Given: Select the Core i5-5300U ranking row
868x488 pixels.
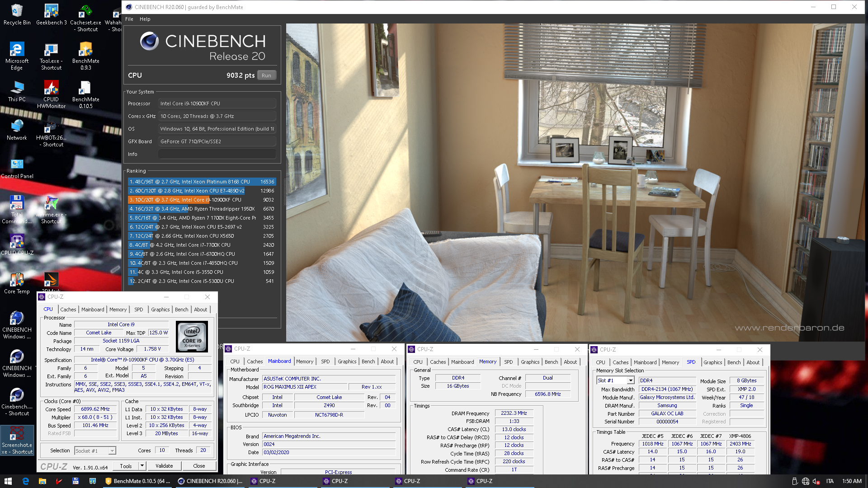Looking at the screenshot, I should pos(202,281).
